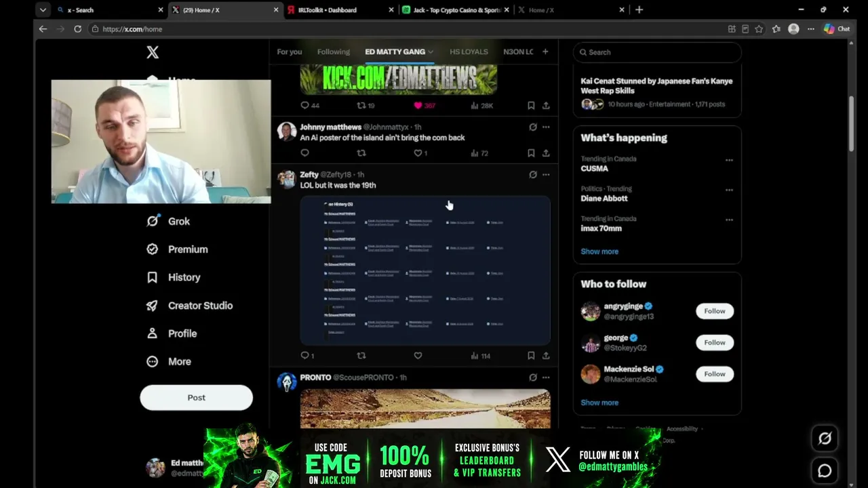Screen dimensions: 868x488
Task: Show more accounts under Who to follow
Action: [x=599, y=403]
